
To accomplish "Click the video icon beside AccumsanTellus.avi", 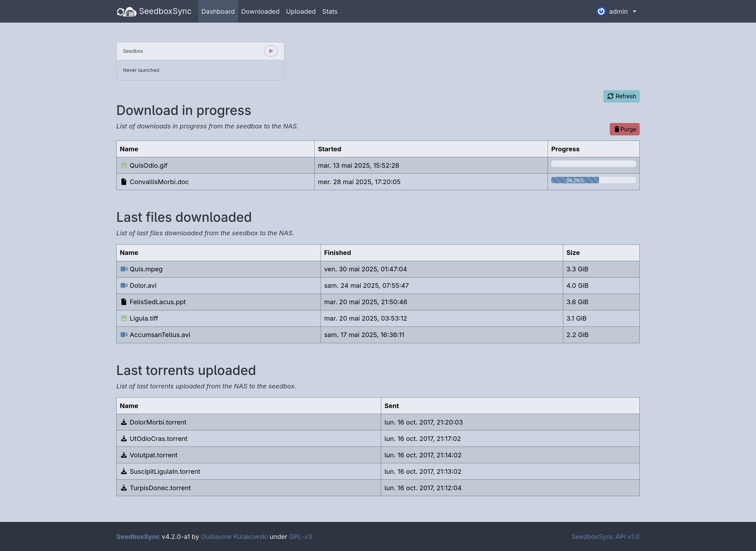I will pos(124,335).
